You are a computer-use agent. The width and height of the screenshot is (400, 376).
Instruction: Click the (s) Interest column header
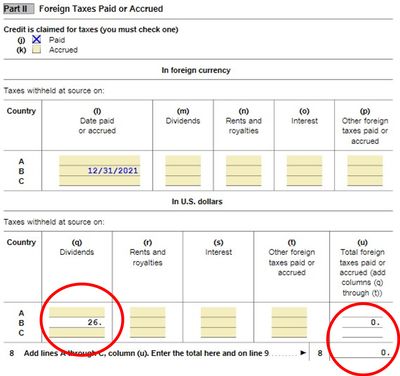(218, 247)
